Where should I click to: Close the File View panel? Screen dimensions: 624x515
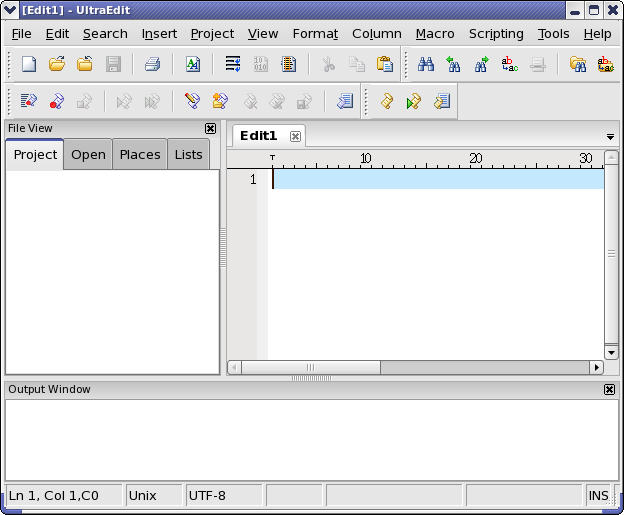coord(211,128)
